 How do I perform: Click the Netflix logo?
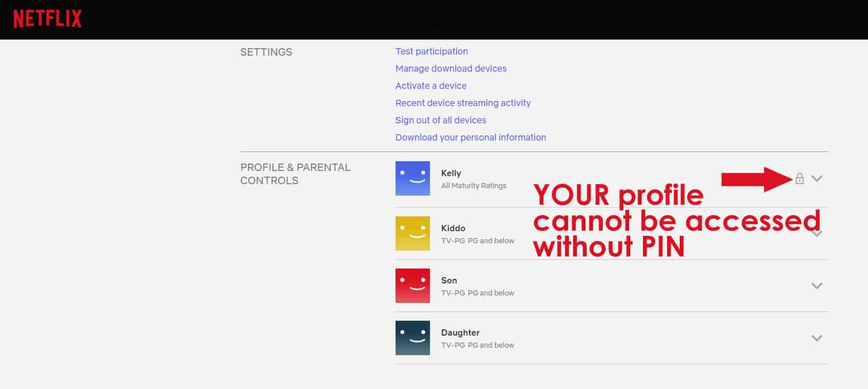coord(48,19)
